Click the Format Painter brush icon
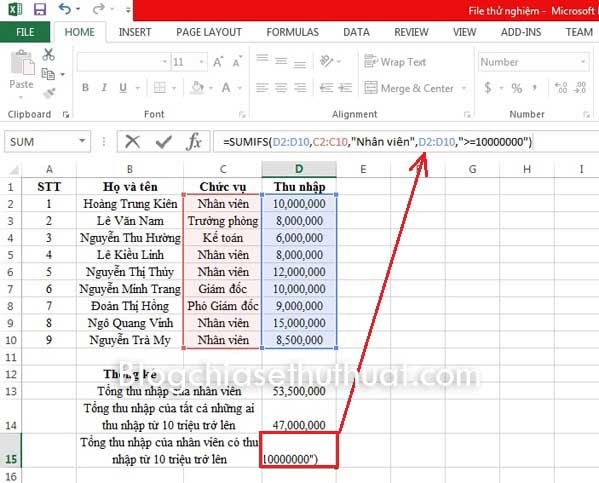This screenshot has height=483, width=599. [x=49, y=92]
